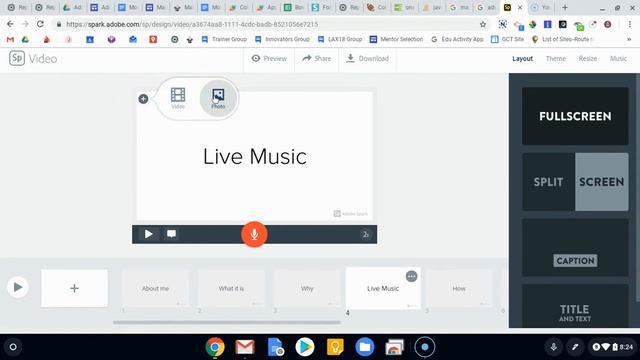Open the ChromeOS launcher circle

click(13, 347)
